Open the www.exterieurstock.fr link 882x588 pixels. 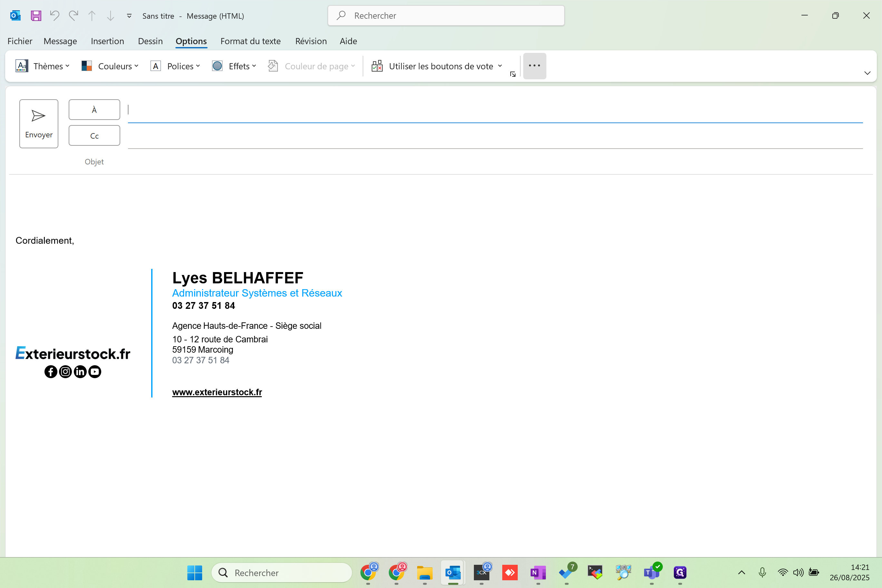217,392
